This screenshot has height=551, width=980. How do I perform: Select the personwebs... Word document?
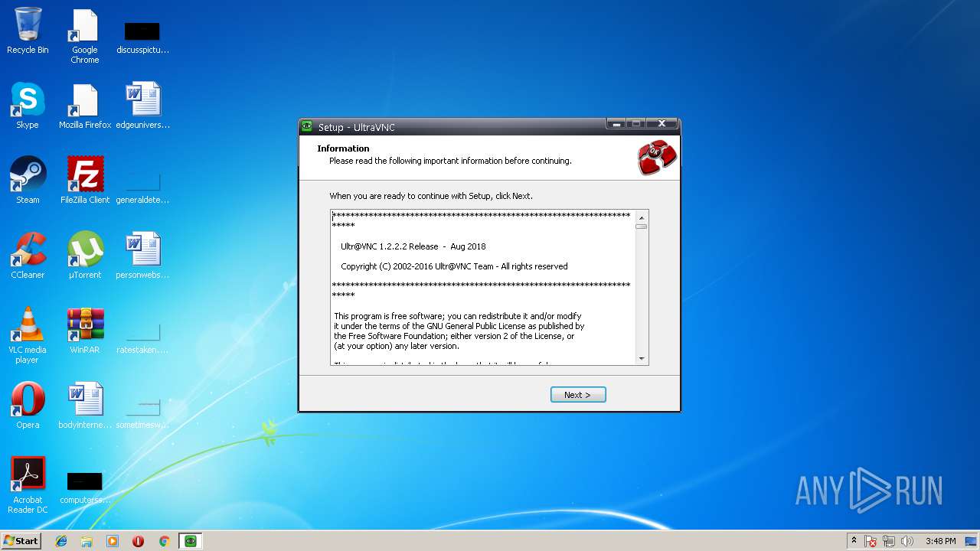142,256
